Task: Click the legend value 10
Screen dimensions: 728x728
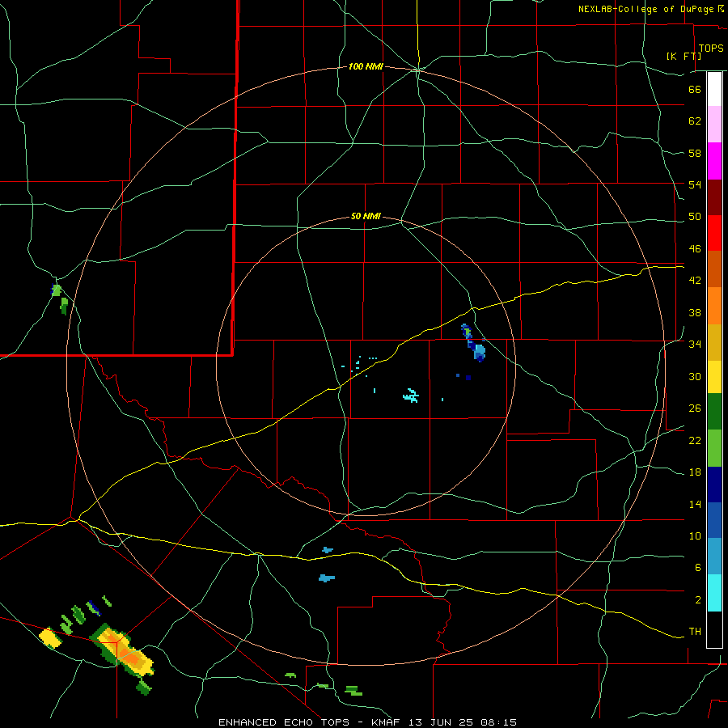Action: [x=695, y=536]
